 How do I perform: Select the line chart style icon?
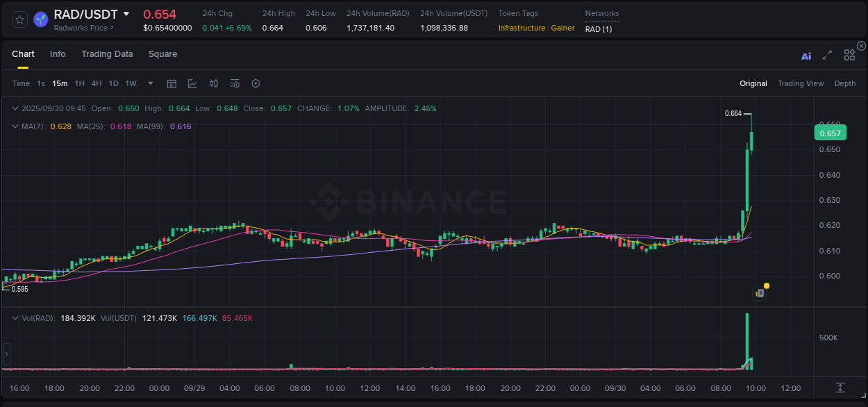tap(191, 83)
